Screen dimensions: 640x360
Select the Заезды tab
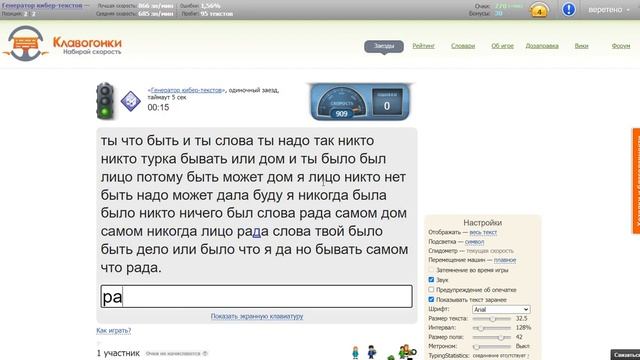(x=384, y=46)
